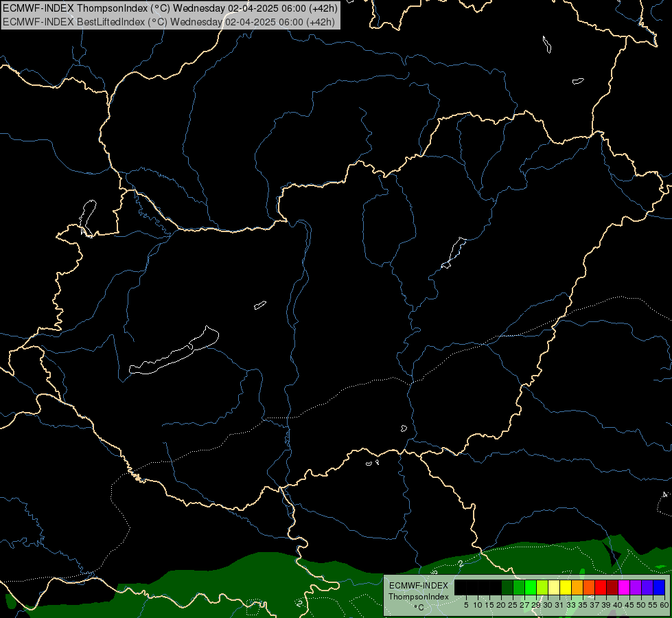The height and width of the screenshot is (618, 672).
Task: Click the legend value 37
Action: tap(594, 605)
